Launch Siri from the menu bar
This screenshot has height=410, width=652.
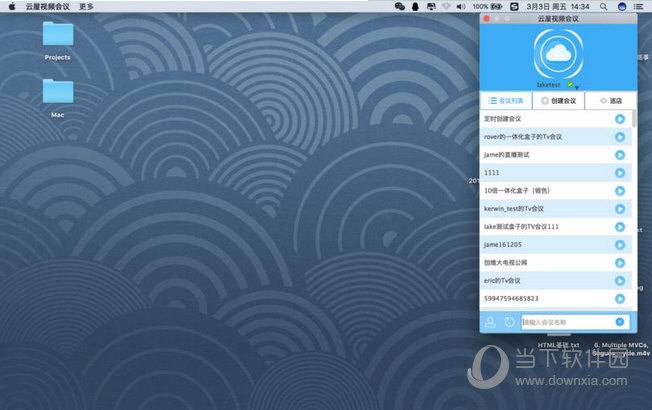622,6
